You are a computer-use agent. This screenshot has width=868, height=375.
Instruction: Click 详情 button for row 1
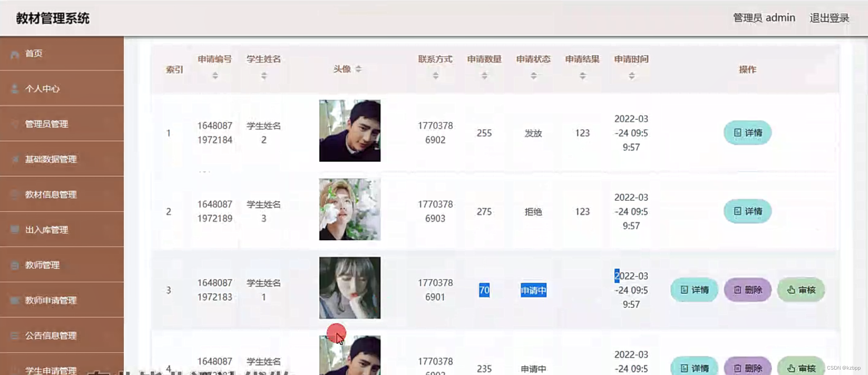pyautogui.click(x=748, y=132)
